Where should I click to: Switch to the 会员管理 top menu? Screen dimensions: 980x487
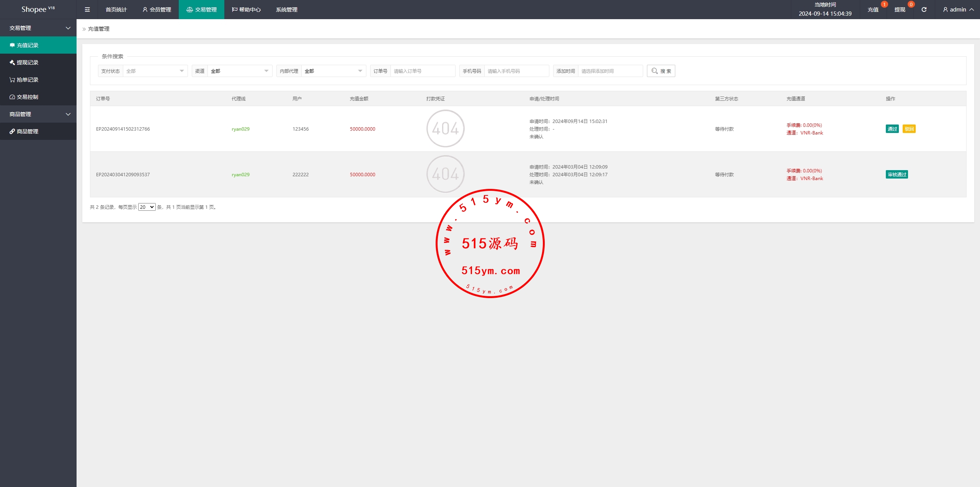tap(157, 10)
